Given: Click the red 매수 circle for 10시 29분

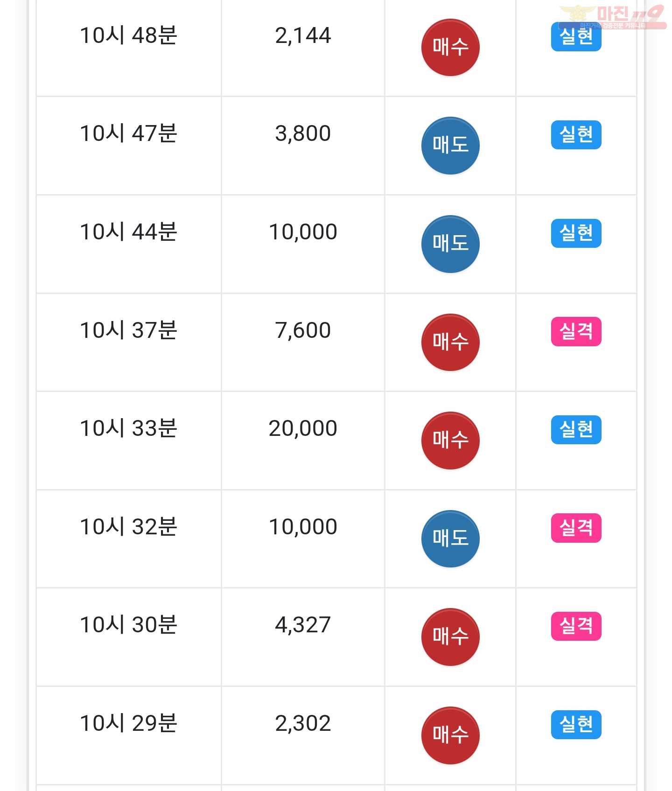Looking at the screenshot, I should click(450, 735).
